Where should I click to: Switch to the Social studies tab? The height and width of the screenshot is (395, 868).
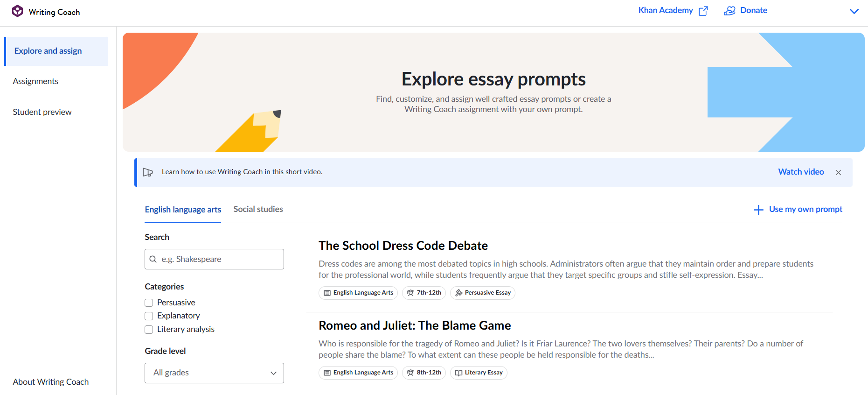coord(258,209)
